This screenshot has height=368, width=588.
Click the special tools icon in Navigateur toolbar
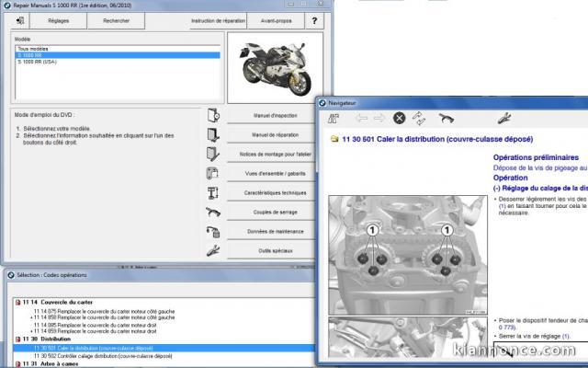coord(503,118)
